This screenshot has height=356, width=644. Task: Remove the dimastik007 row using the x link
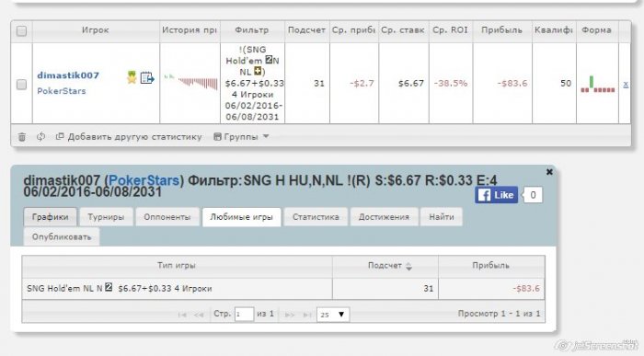tap(625, 85)
